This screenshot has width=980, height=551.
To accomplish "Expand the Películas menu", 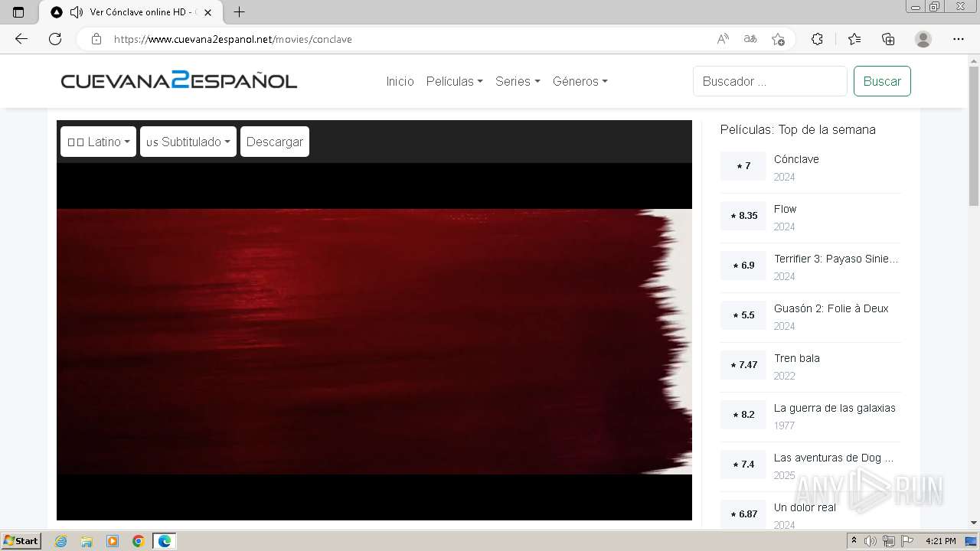I will (454, 81).
